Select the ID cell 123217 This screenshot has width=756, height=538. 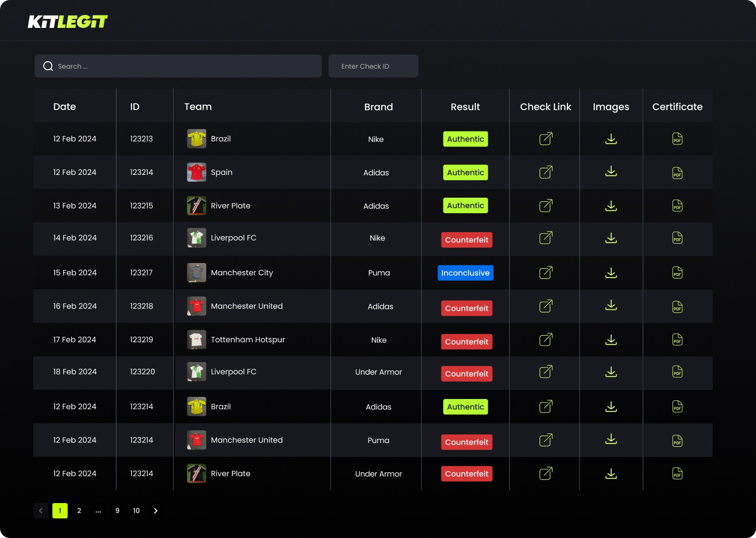click(x=141, y=272)
